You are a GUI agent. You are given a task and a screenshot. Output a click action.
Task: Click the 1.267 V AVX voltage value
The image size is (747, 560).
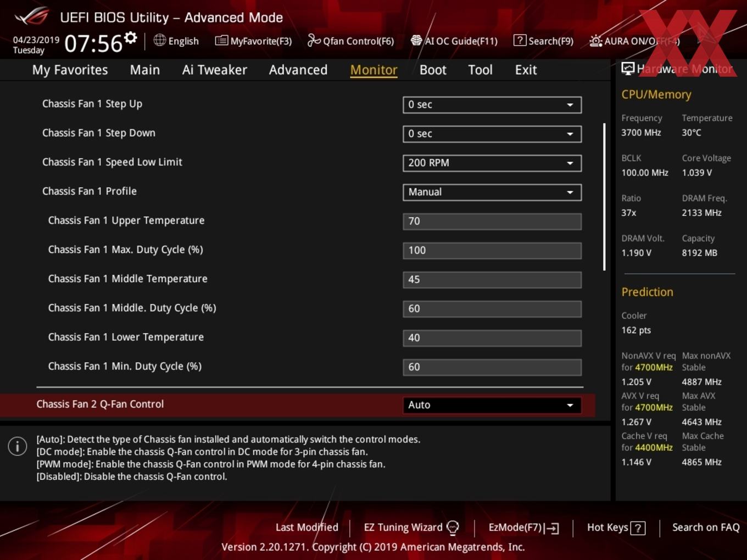pos(636,422)
